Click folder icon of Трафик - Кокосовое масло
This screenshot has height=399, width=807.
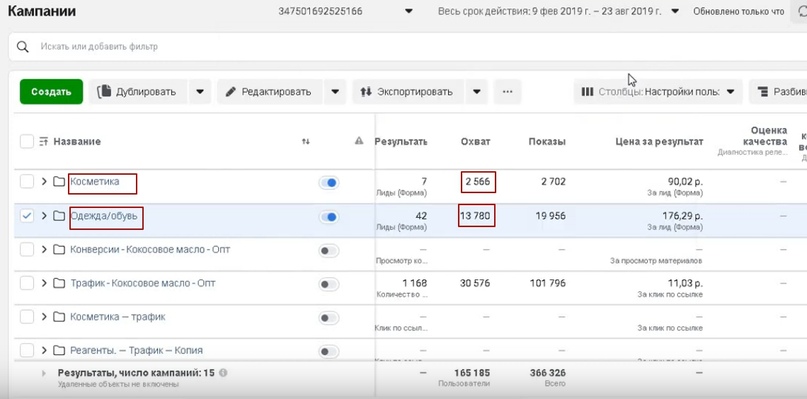59,283
